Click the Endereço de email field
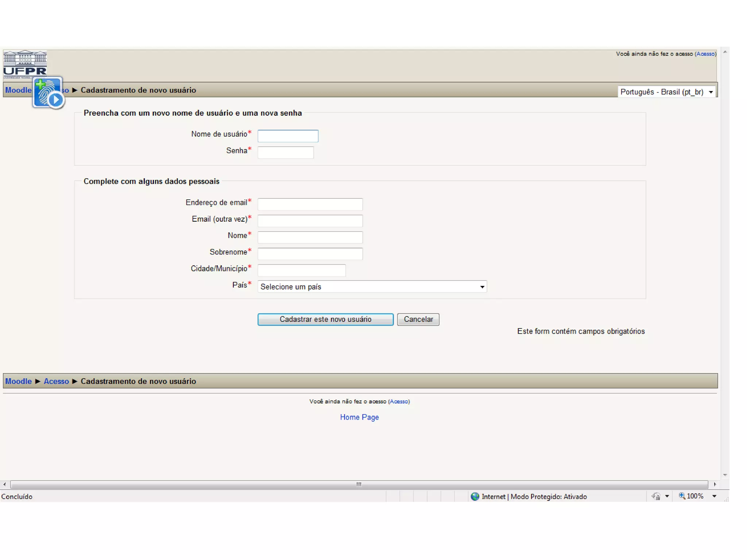The height and width of the screenshot is (560, 747). [310, 204]
